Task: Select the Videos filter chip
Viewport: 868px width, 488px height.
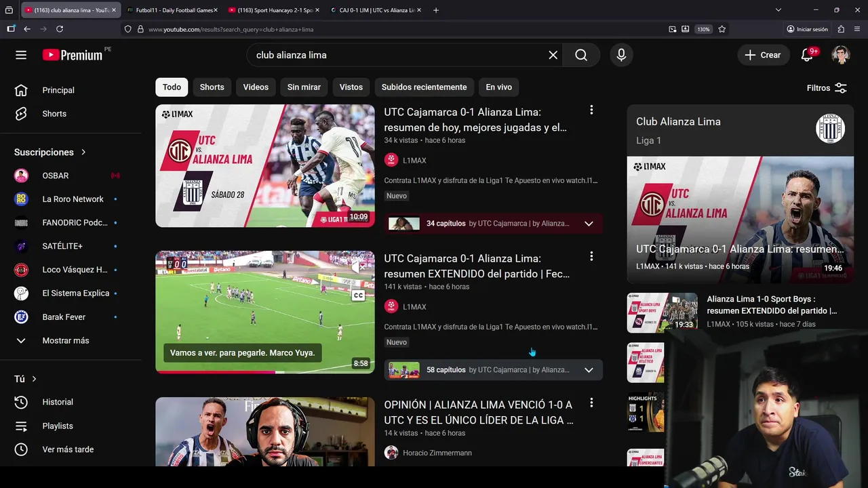Action: (256, 87)
